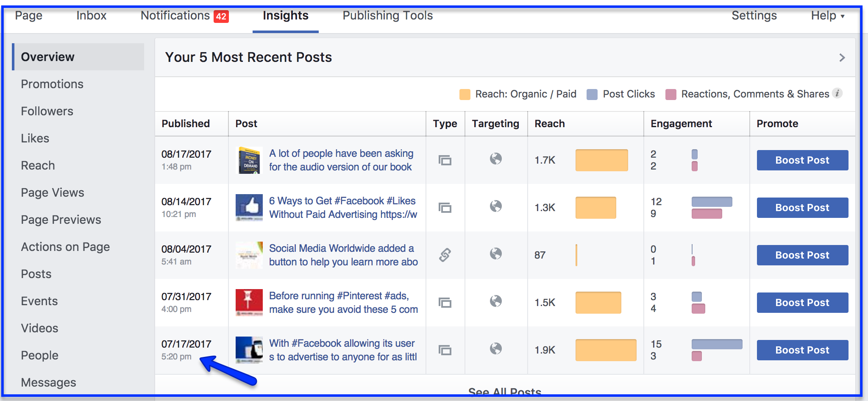This screenshot has width=868, height=401.
Task: Open Page Views in the sidebar
Action: point(53,192)
